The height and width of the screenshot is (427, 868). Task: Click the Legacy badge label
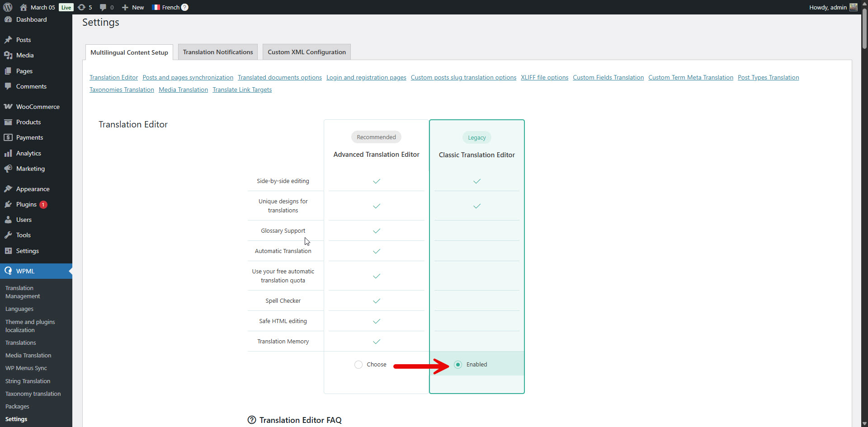[477, 137]
